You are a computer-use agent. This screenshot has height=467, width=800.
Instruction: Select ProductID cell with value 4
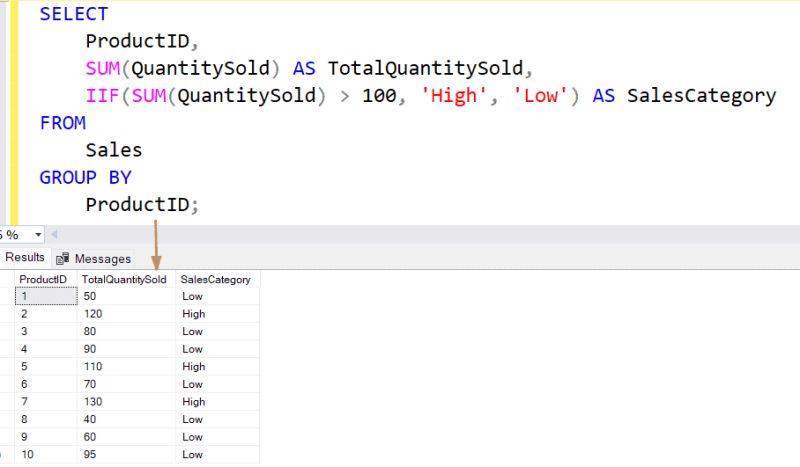coord(46,349)
